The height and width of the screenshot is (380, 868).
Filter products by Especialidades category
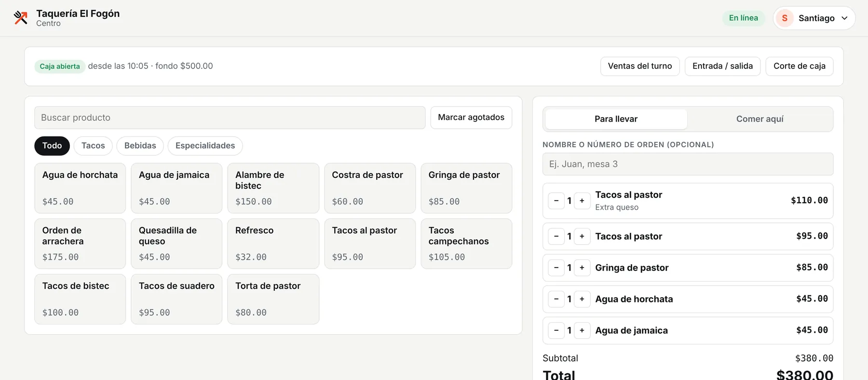click(x=205, y=146)
